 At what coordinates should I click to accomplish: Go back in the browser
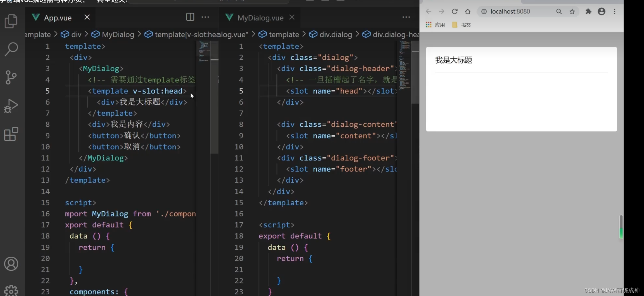tap(429, 11)
